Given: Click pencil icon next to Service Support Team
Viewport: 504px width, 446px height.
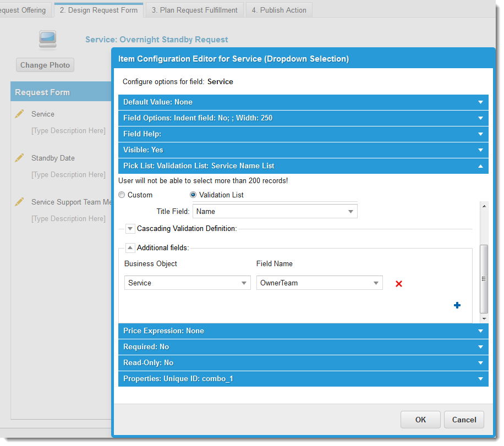Looking at the screenshot, I should [20, 202].
